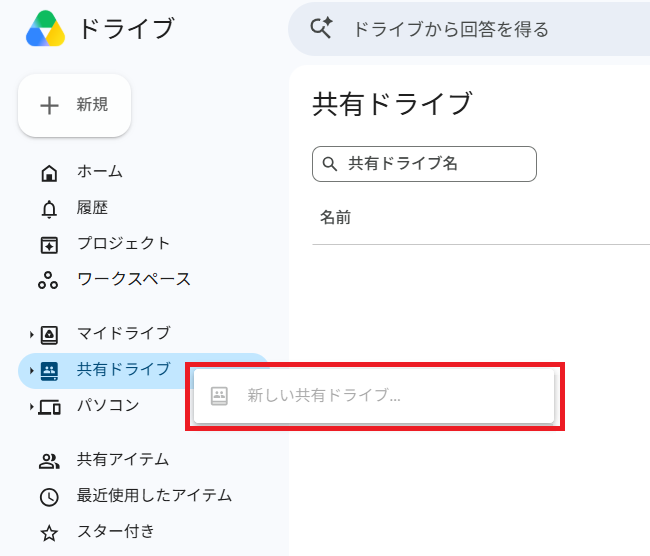Click the ホーム house icon
Viewport: 650px width, 556px height.
point(49,173)
